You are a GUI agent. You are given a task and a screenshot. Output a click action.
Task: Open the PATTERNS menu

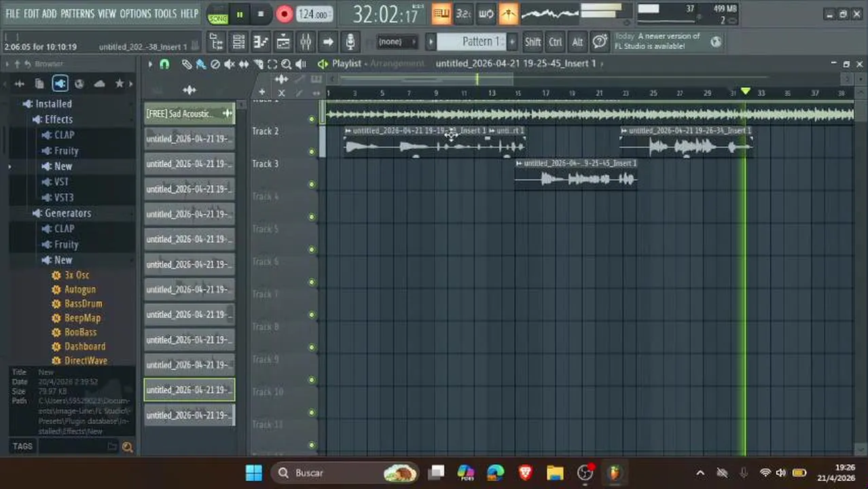[x=77, y=14]
